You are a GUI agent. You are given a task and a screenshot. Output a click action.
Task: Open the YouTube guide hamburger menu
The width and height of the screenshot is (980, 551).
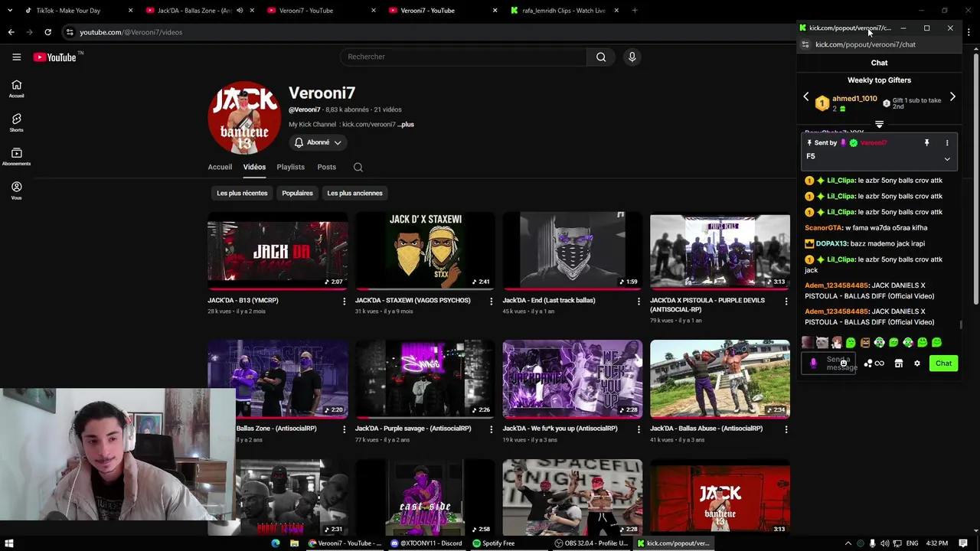pos(16,57)
